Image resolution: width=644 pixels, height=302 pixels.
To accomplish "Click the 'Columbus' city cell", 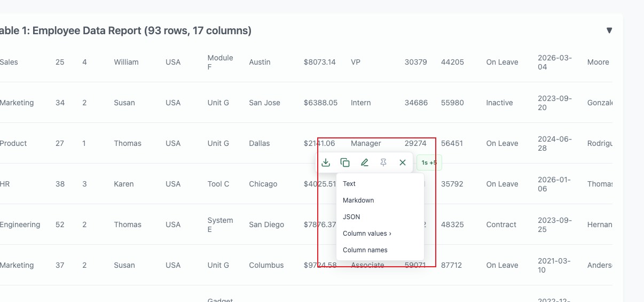I will coord(266,265).
